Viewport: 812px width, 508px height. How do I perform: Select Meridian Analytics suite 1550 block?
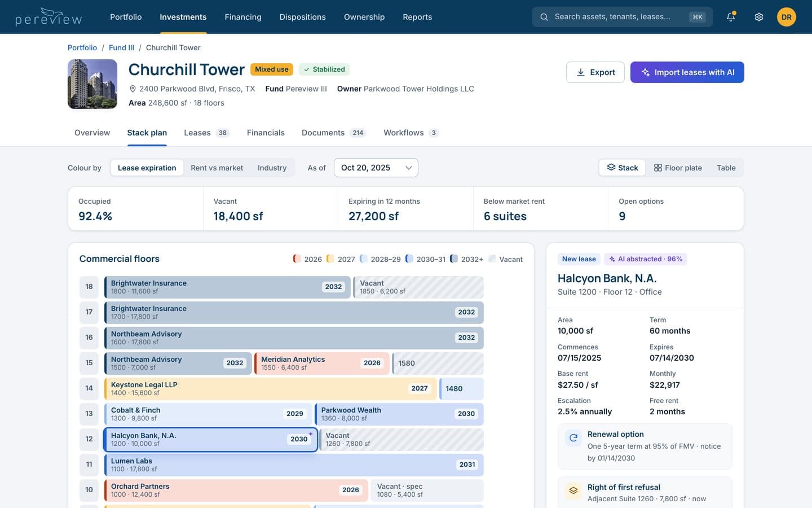(322, 364)
